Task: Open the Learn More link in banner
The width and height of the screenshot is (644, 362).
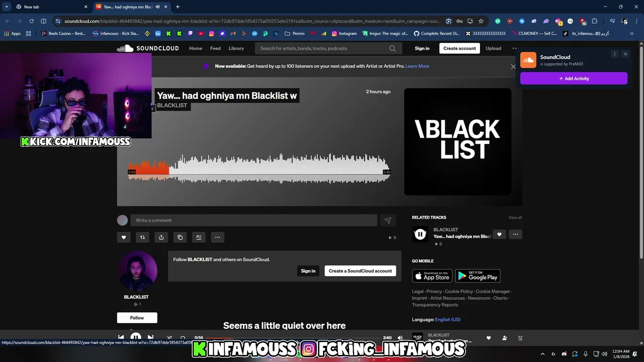Action: pos(417,66)
